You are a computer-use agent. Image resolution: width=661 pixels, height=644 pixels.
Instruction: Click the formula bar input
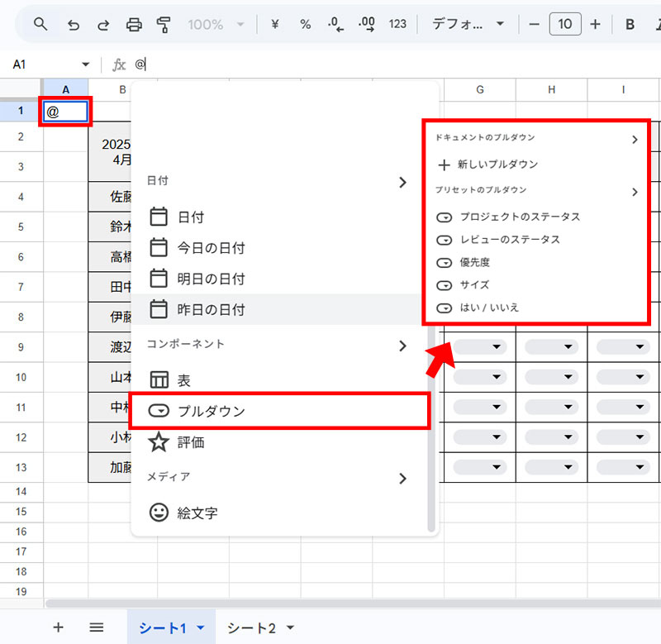(397, 64)
